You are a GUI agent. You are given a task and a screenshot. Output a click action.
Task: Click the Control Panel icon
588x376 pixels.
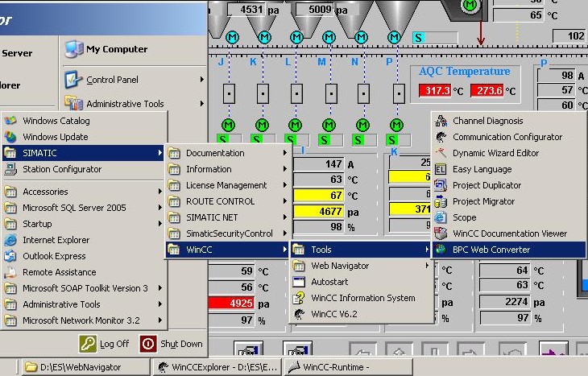[72, 80]
